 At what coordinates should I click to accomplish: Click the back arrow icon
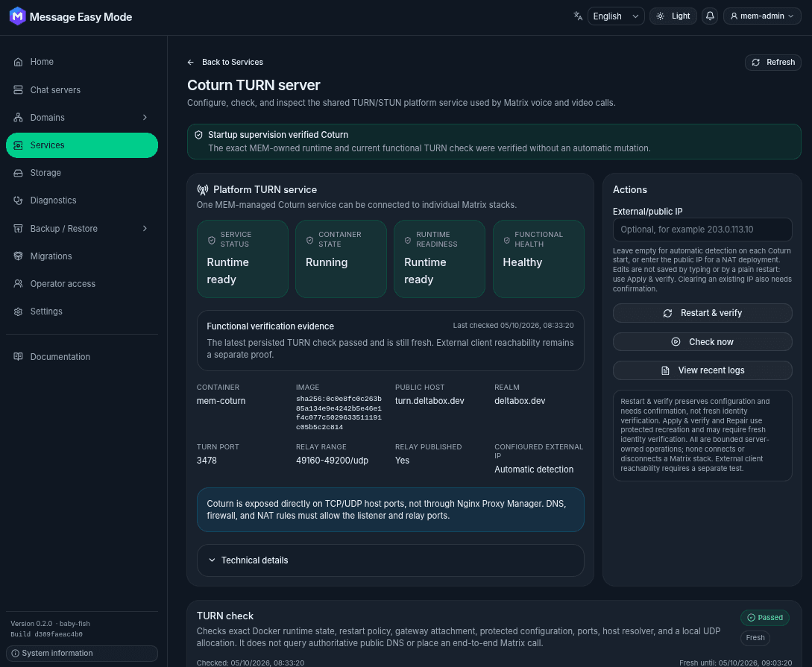[x=191, y=62]
